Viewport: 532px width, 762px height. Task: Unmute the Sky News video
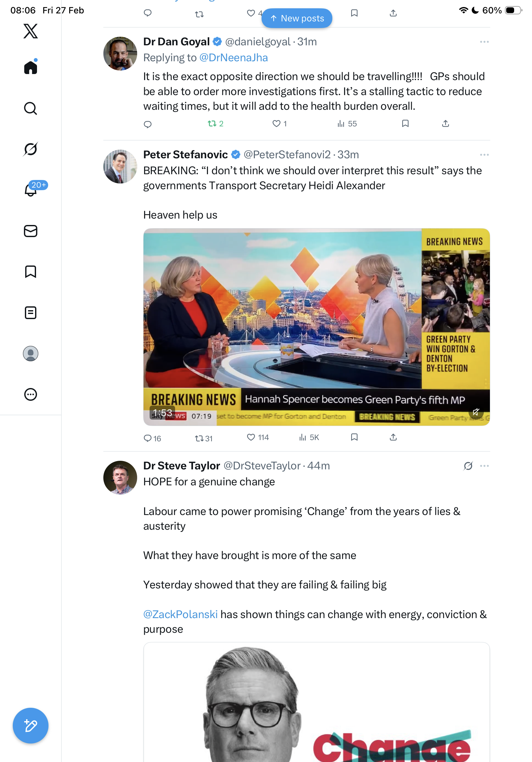[476, 412]
